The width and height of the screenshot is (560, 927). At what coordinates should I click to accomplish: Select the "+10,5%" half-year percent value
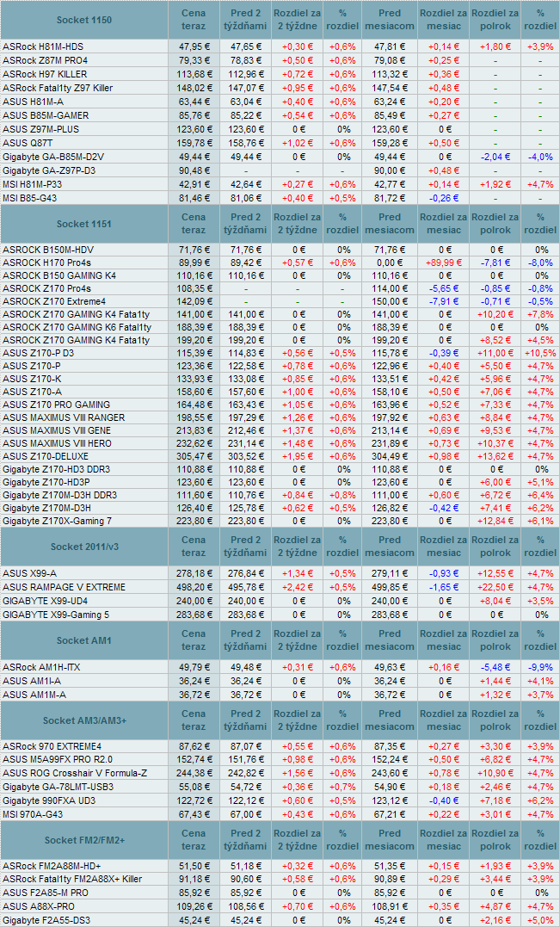(540, 352)
